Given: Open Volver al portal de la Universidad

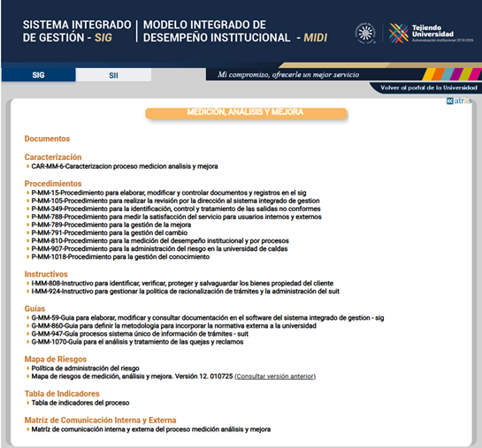Looking at the screenshot, I should click(429, 87).
